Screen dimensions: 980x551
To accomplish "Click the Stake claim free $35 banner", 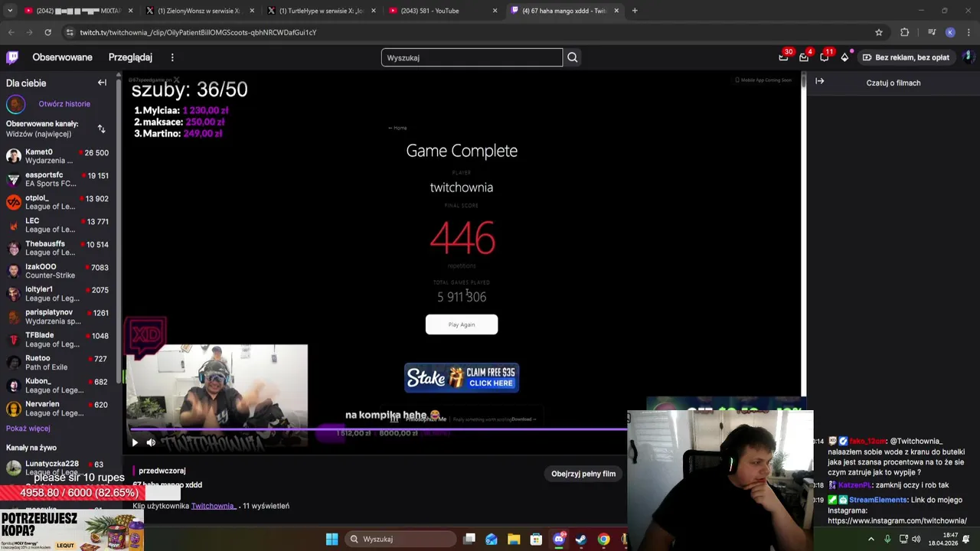I will pyautogui.click(x=462, y=377).
